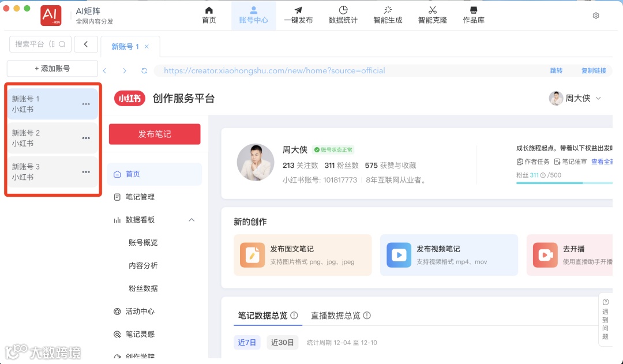Image resolution: width=623 pixels, height=364 pixels.
Task: Click the 去开播 red camera icon
Action: pyautogui.click(x=545, y=255)
